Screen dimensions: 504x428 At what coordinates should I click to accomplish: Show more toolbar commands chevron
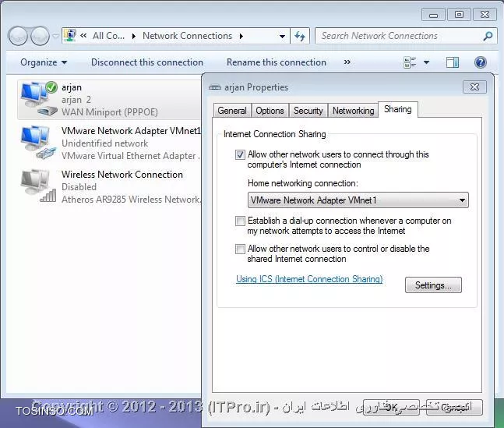(347, 62)
